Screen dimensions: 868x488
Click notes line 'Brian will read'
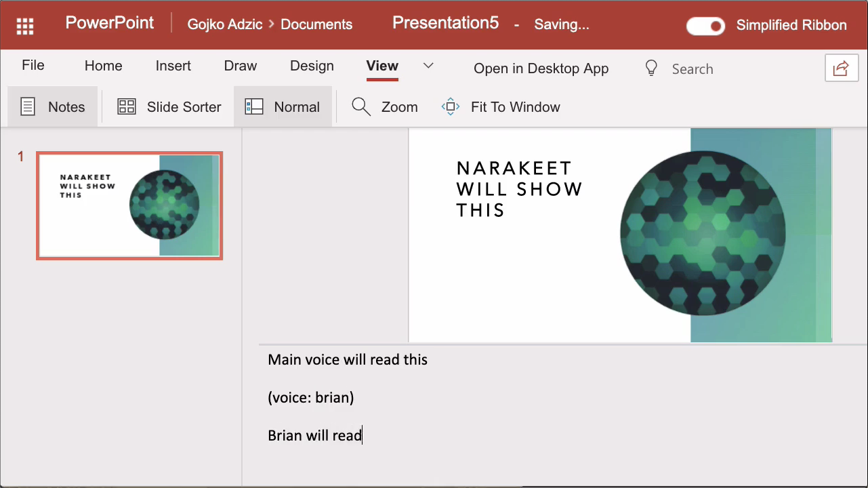pos(315,435)
